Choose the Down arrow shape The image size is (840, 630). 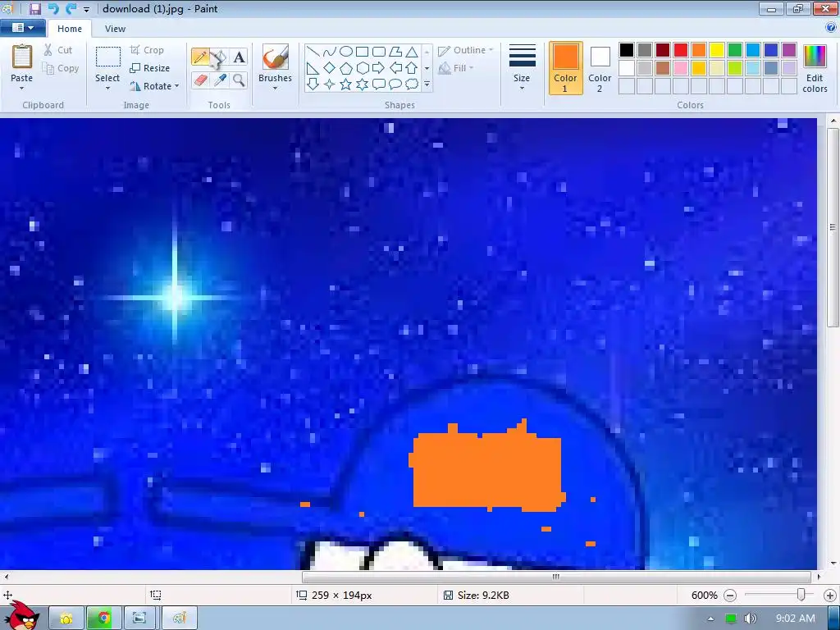[313, 84]
